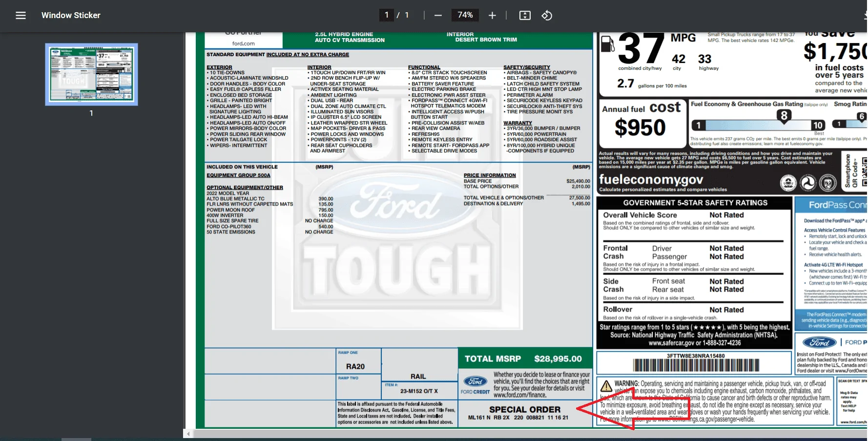Click the 'ford.com' text
Viewport: 868px width, 441px height.
tap(243, 43)
